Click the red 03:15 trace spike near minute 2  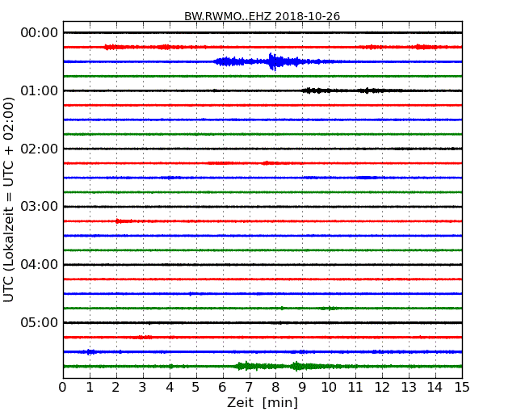[124, 221]
